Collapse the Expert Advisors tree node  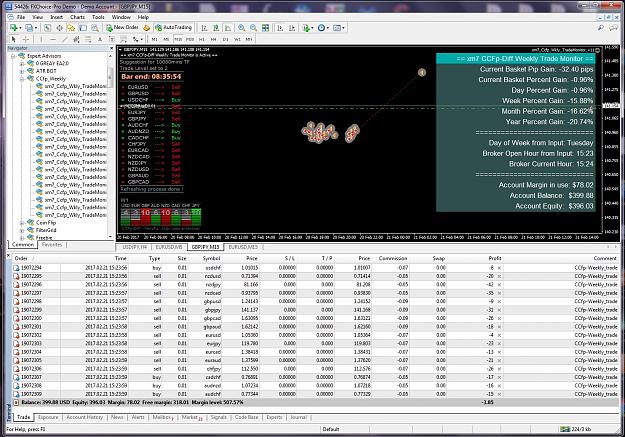13,56
